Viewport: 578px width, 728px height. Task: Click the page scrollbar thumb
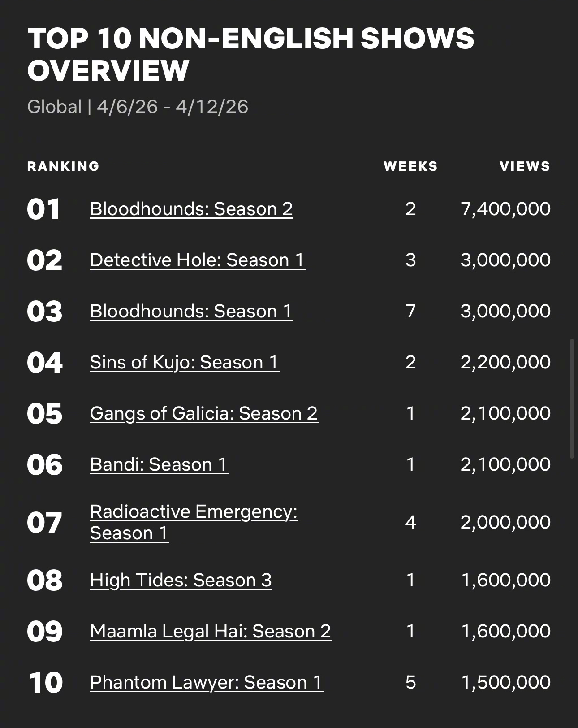(572, 399)
